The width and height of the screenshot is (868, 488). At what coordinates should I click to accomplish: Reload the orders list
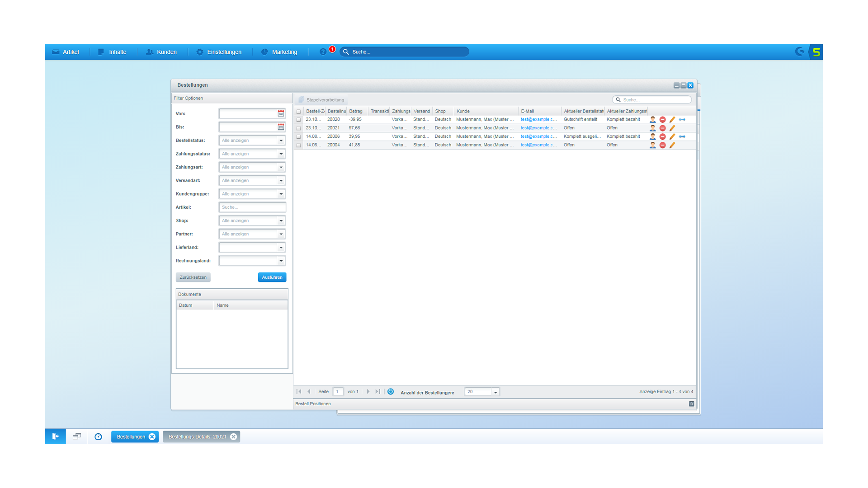click(391, 392)
